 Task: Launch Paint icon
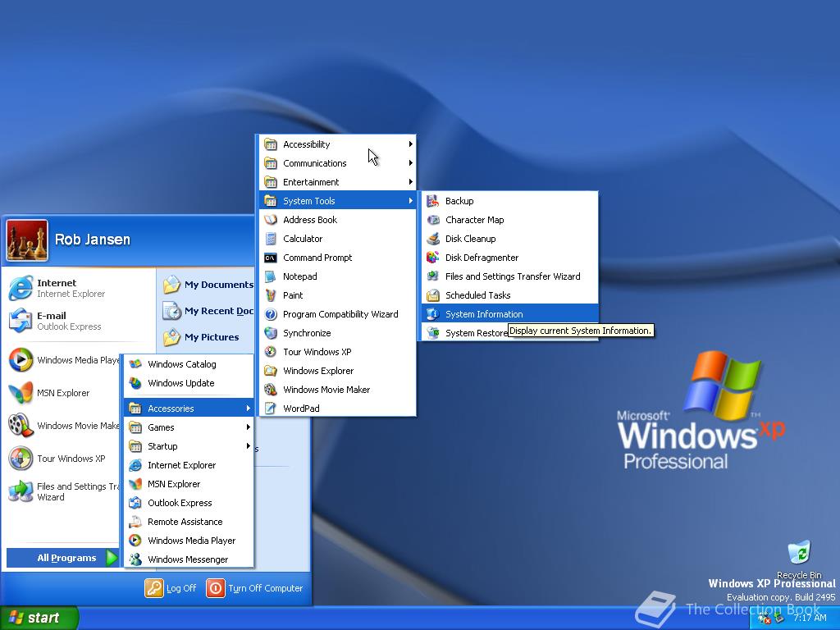pos(271,295)
